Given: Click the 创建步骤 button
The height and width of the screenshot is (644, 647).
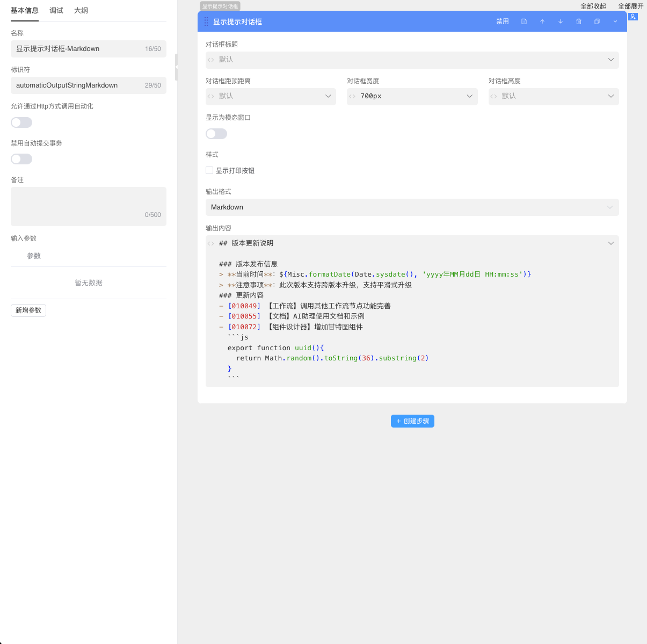Looking at the screenshot, I should 412,421.
